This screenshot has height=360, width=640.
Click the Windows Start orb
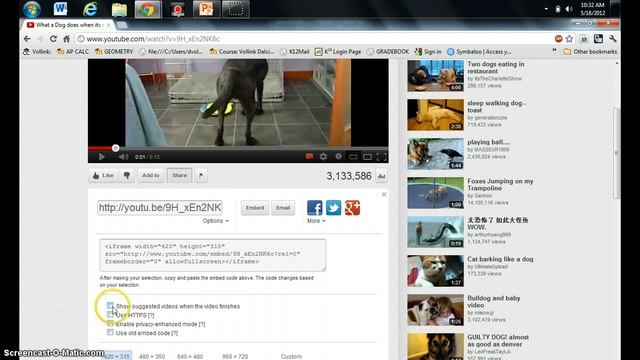(x=31, y=9)
